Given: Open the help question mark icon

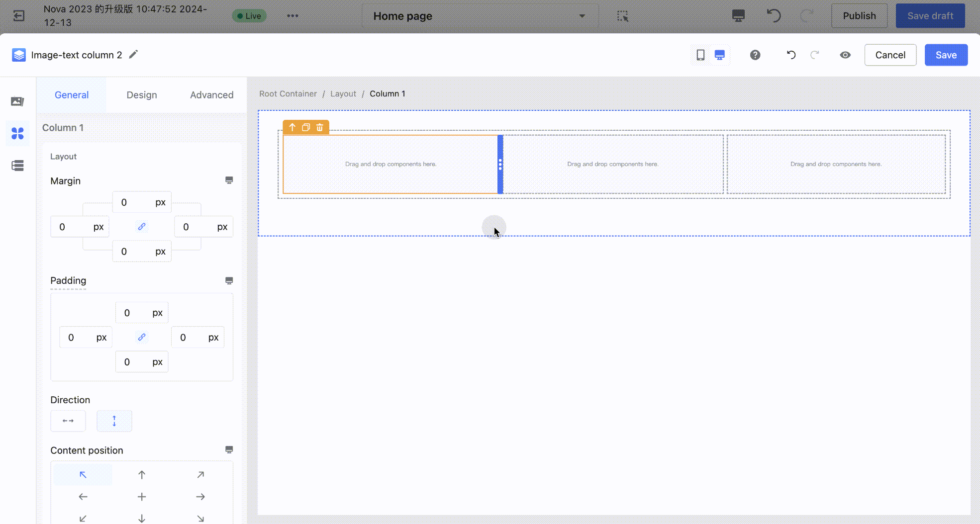Looking at the screenshot, I should tap(755, 55).
